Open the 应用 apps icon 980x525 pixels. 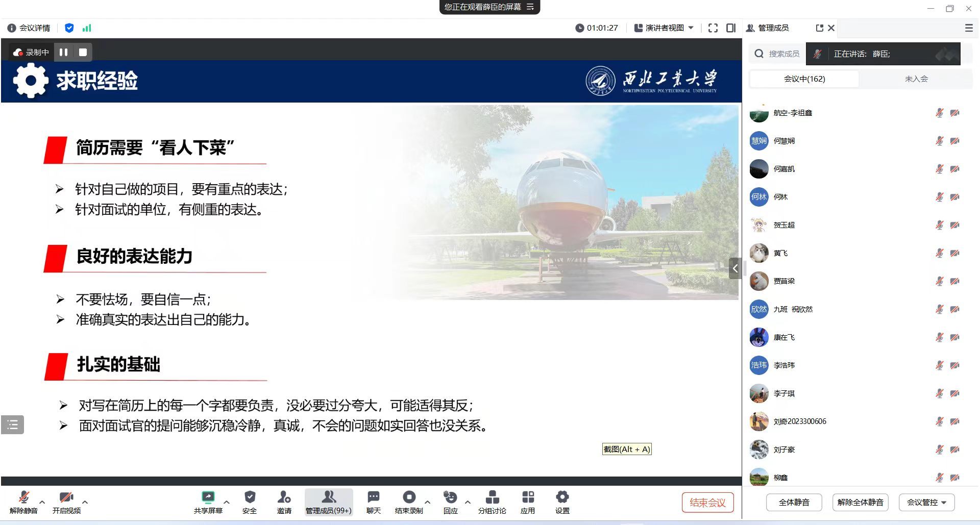pyautogui.click(x=528, y=497)
